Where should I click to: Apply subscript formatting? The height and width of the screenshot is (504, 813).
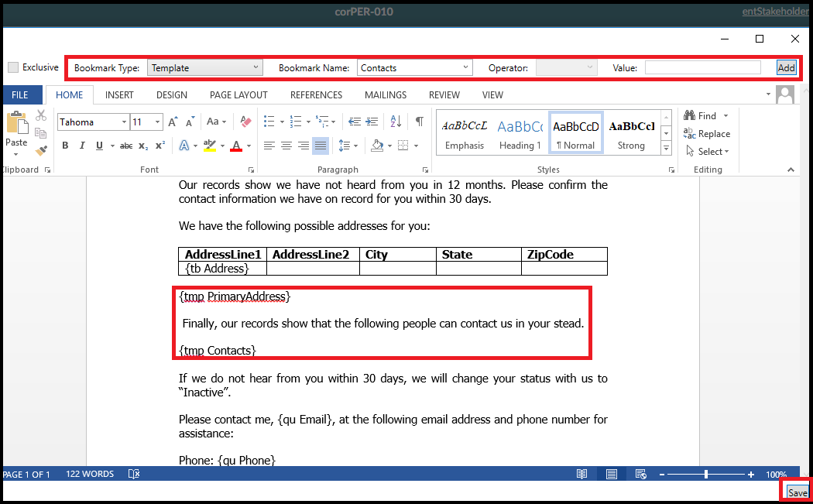pyautogui.click(x=143, y=146)
